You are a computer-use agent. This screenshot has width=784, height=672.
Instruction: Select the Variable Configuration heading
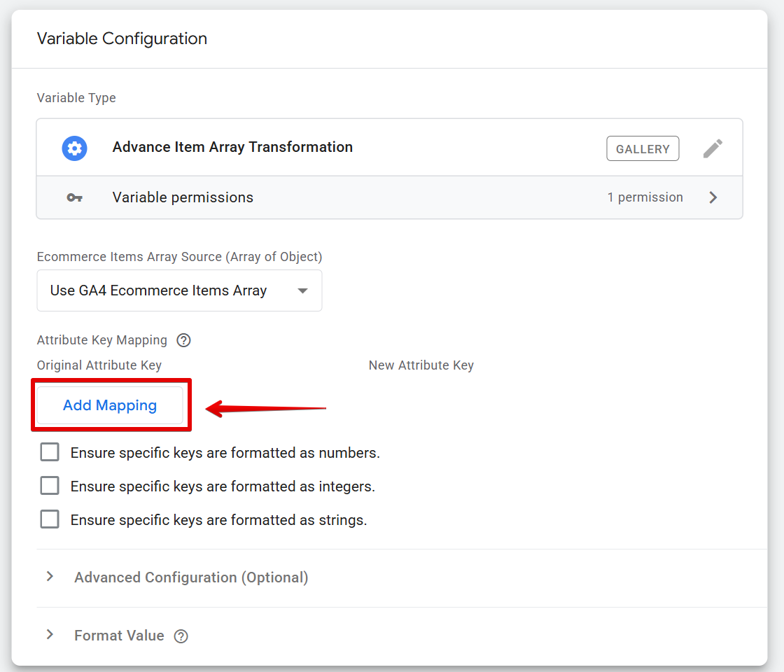122,38
